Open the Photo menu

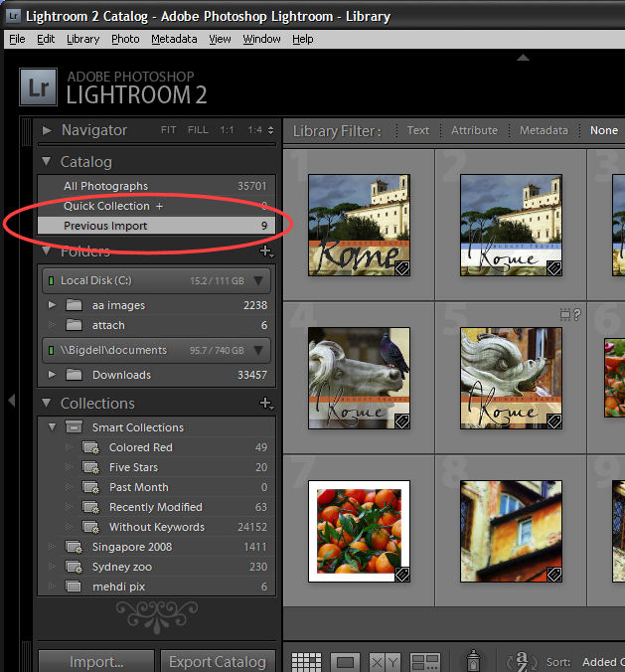click(x=125, y=39)
